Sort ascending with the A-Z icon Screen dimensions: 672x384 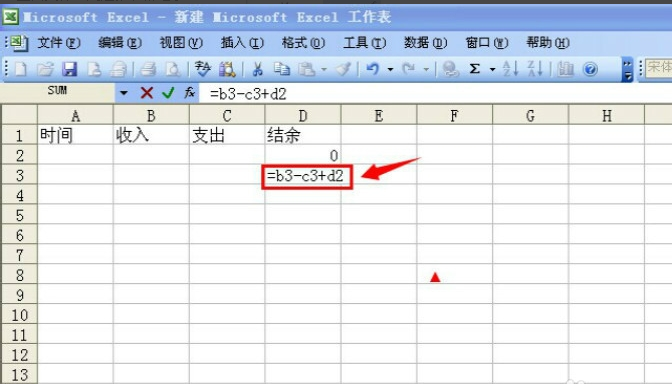tap(510, 69)
